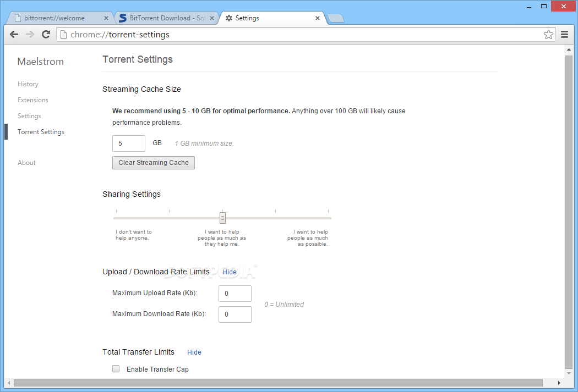Open the About page in the sidebar
578x392 pixels.
[26, 163]
